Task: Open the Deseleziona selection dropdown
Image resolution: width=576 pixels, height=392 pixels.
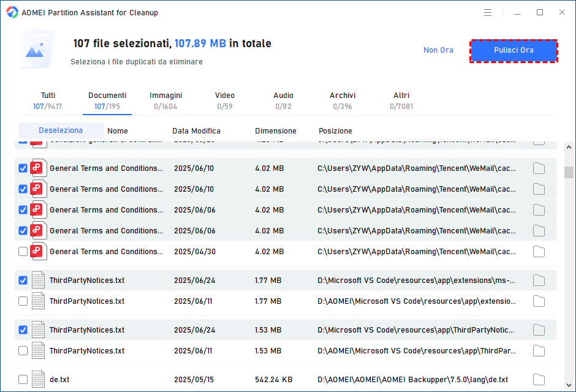Action: [x=61, y=130]
